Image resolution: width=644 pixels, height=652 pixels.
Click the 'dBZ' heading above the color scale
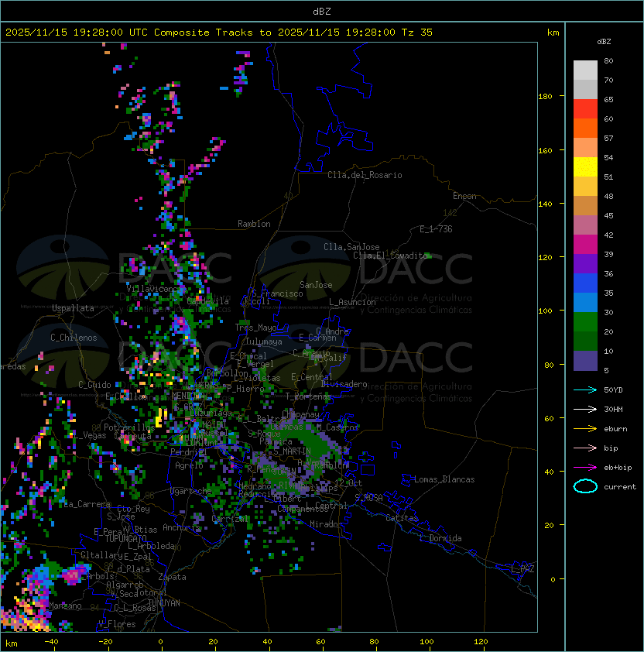coord(604,42)
